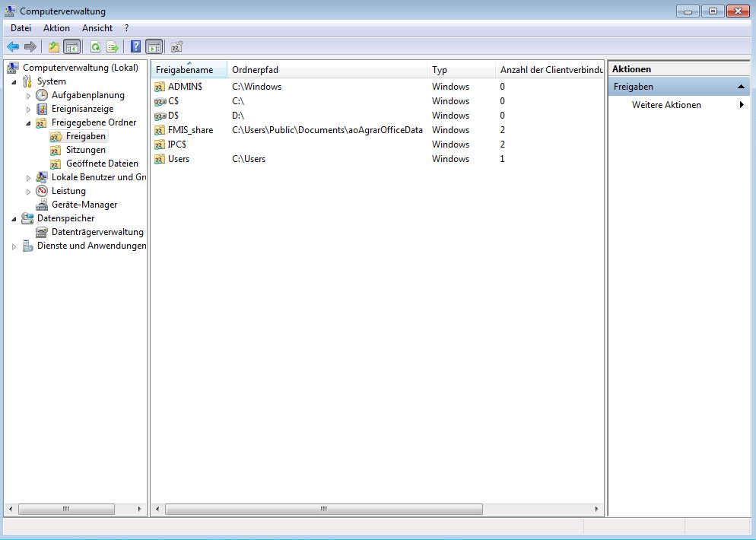Click the share list horizontal scrollbar

point(323,509)
